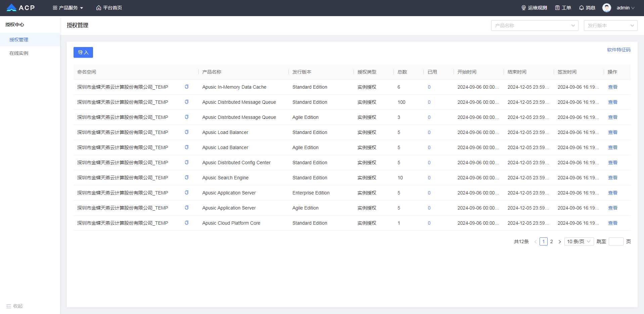
Task: Click the ACP logo
Action: (20, 8)
